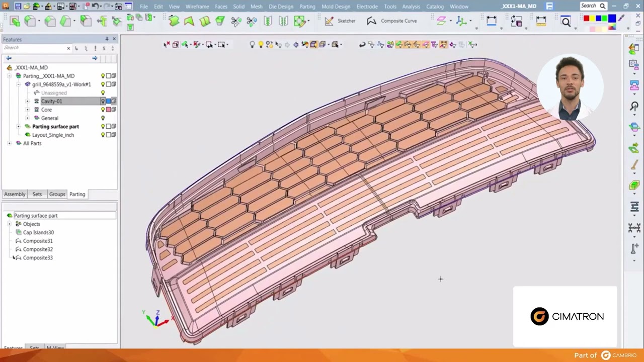This screenshot has height=362, width=644.
Task: Close the Features panel
Action: click(x=114, y=39)
